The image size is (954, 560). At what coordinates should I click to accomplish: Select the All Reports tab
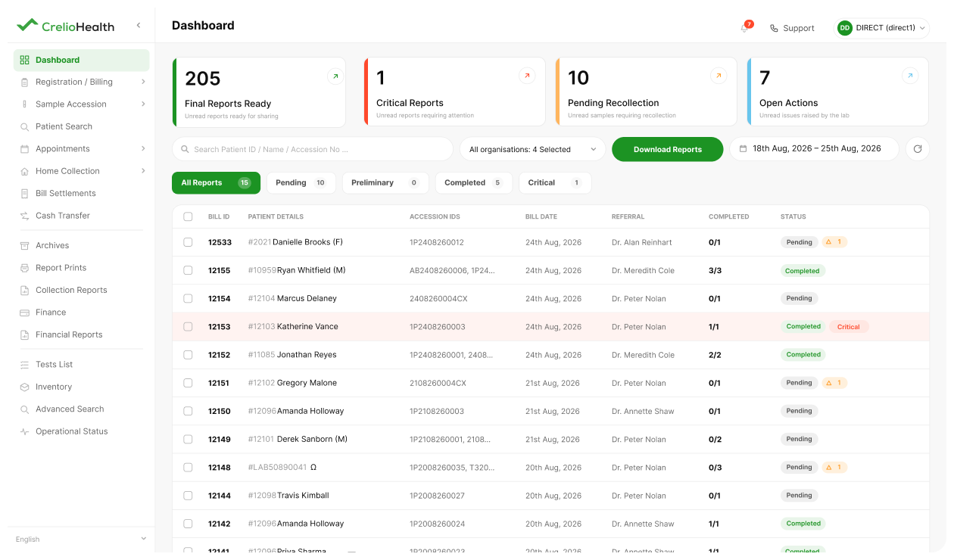pos(216,183)
